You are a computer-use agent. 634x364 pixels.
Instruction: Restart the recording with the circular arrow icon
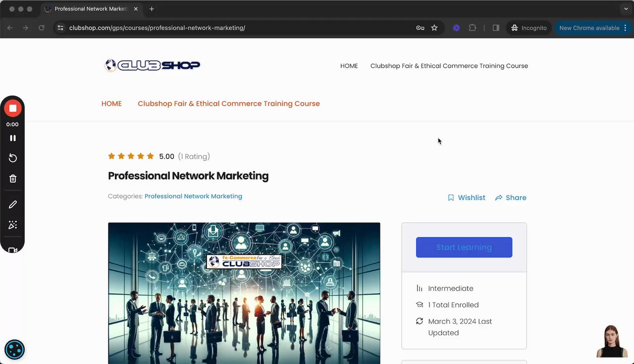click(x=13, y=158)
